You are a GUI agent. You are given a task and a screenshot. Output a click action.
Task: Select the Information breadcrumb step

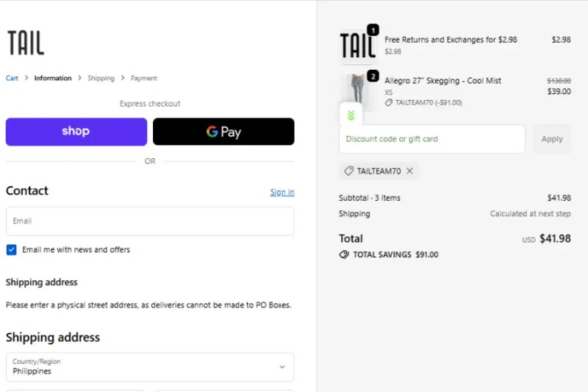[x=53, y=78]
